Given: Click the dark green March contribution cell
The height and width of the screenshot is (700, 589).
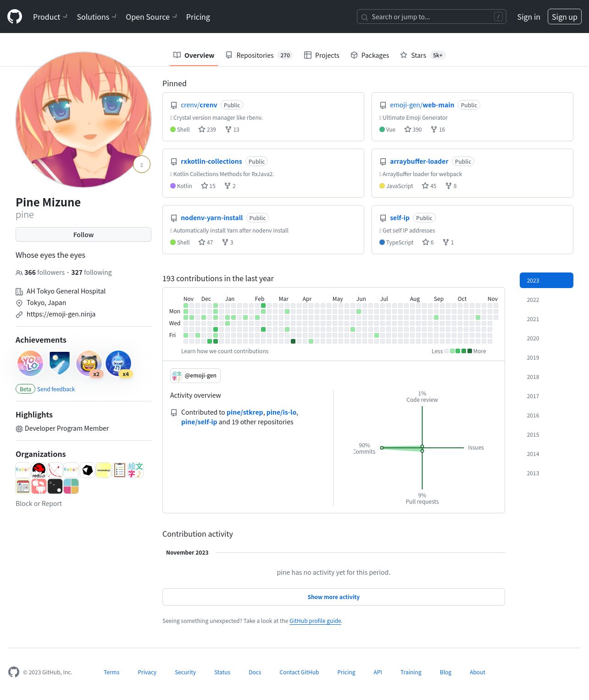Looking at the screenshot, I should pos(293,341).
